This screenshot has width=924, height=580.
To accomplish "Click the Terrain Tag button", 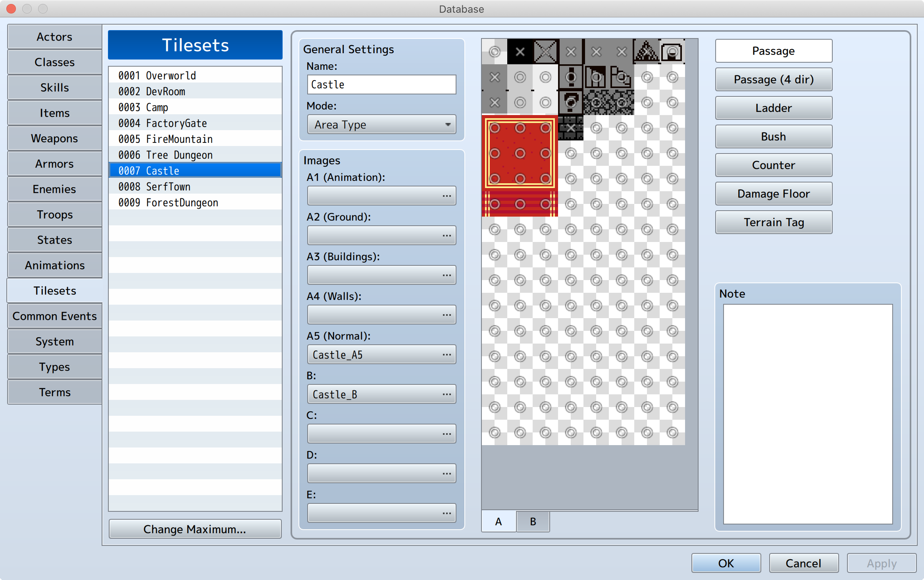I will [773, 222].
